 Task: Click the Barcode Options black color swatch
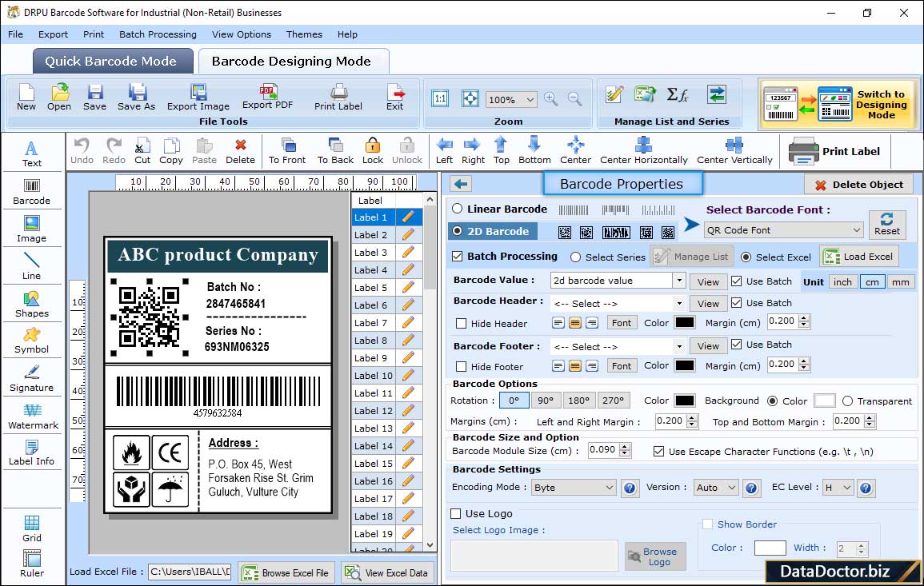point(685,401)
